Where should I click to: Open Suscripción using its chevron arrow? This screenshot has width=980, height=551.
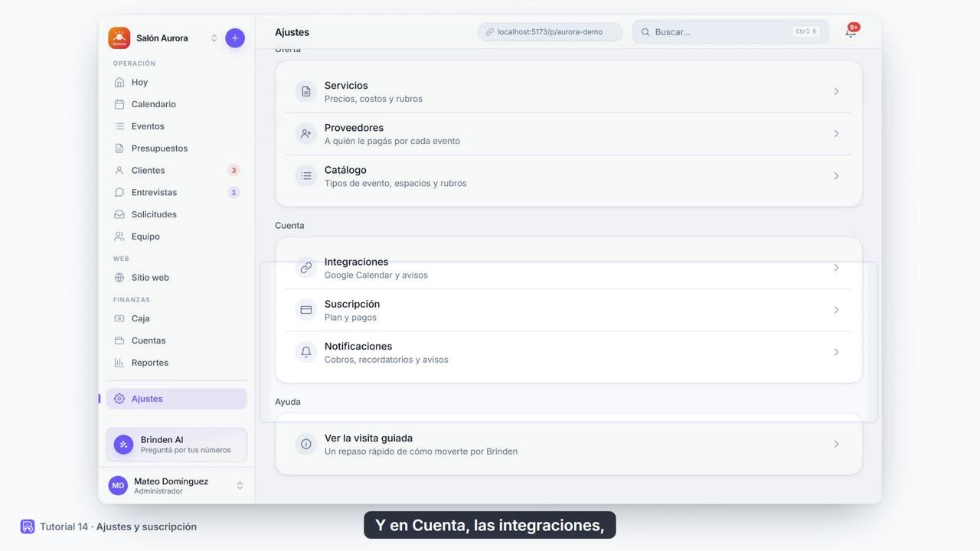click(x=836, y=310)
